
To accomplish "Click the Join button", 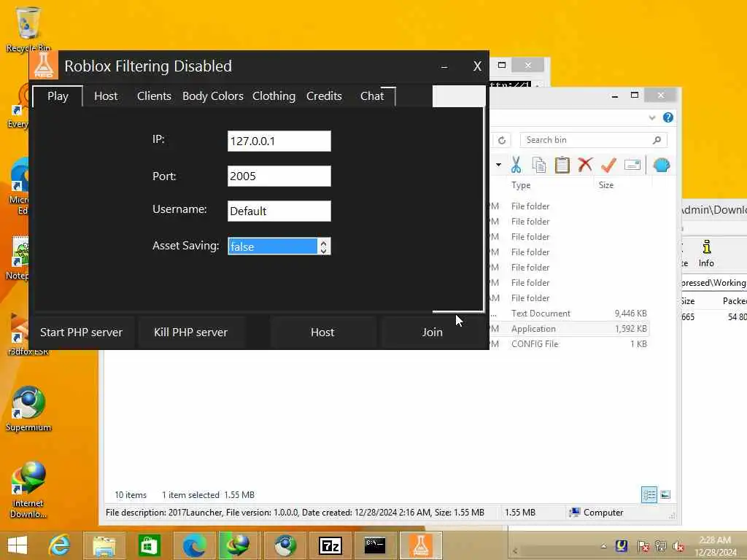I will pyautogui.click(x=432, y=332).
